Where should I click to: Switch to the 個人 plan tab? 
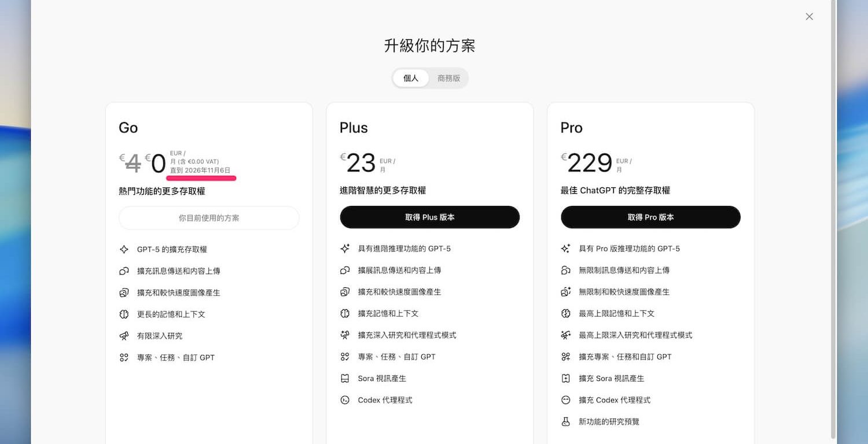click(x=411, y=78)
